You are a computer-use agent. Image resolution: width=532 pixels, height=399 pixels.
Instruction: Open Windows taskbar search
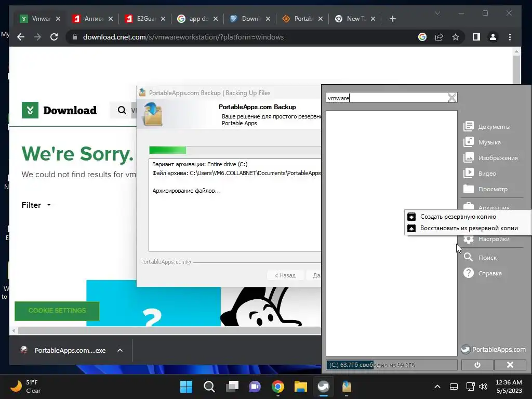[209, 387]
